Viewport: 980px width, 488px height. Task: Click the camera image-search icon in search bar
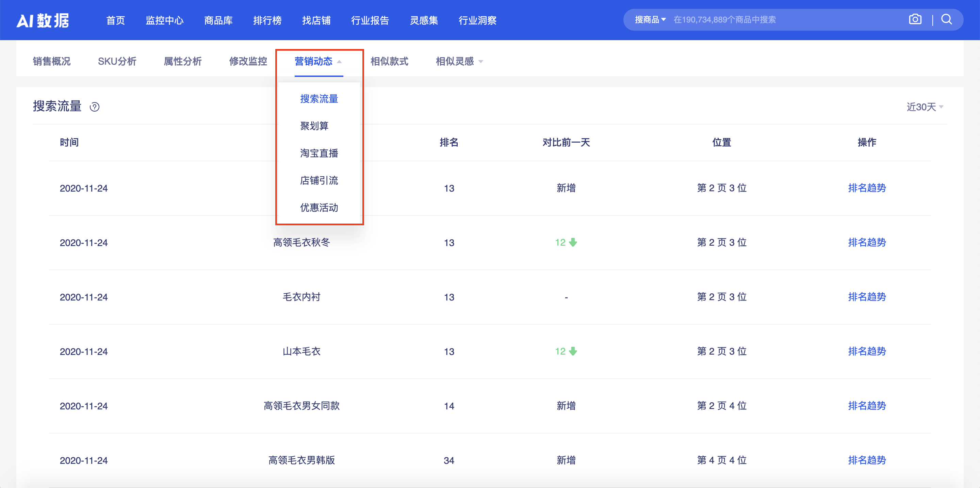coord(915,19)
